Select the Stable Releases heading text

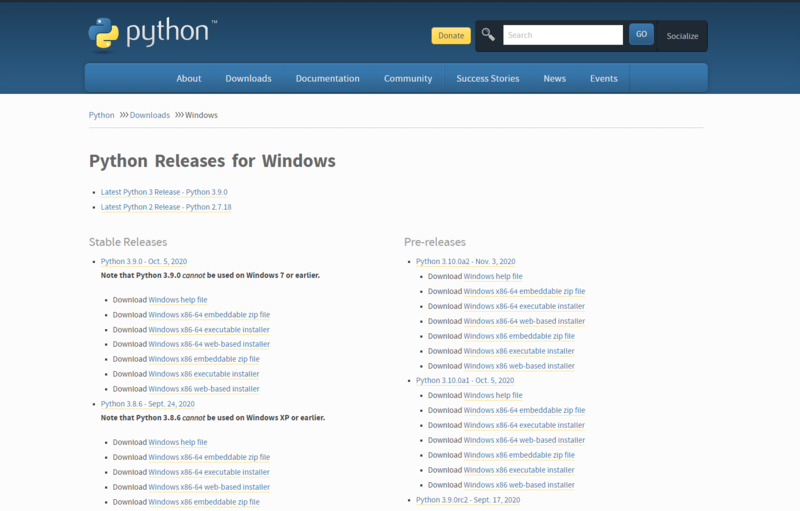tap(128, 242)
